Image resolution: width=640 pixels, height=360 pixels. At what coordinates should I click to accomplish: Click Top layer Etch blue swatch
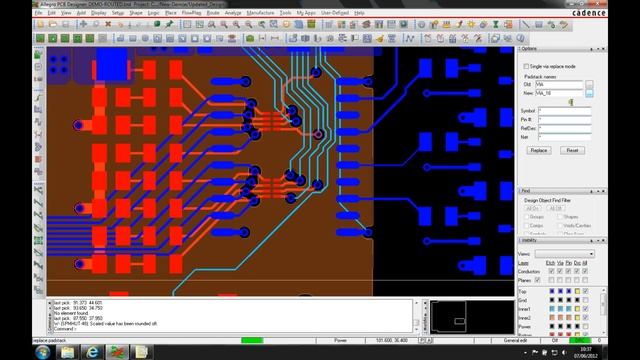(551, 291)
